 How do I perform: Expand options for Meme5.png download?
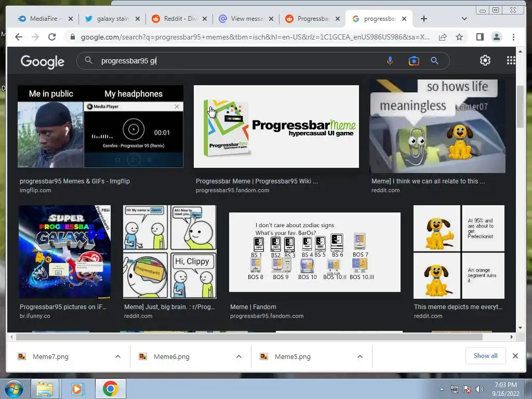tap(360, 356)
